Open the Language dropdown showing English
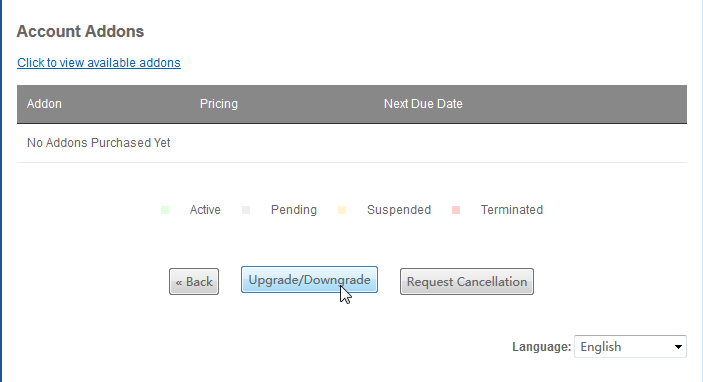The width and height of the screenshot is (703, 382). [630, 347]
